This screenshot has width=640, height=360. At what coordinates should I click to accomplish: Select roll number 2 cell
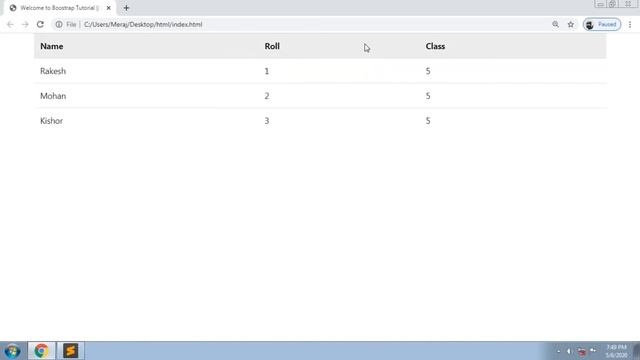267,96
